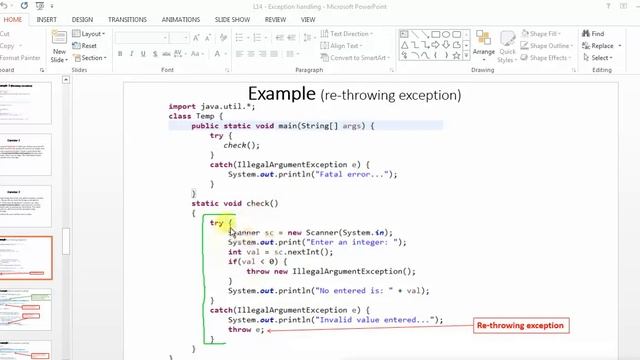Click the Reset slide button

click(x=84, y=46)
